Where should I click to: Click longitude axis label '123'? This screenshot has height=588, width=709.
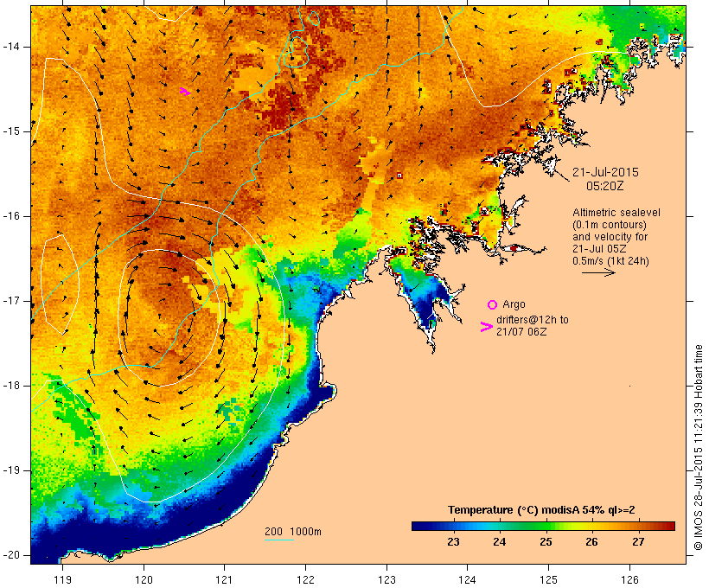[386, 579]
